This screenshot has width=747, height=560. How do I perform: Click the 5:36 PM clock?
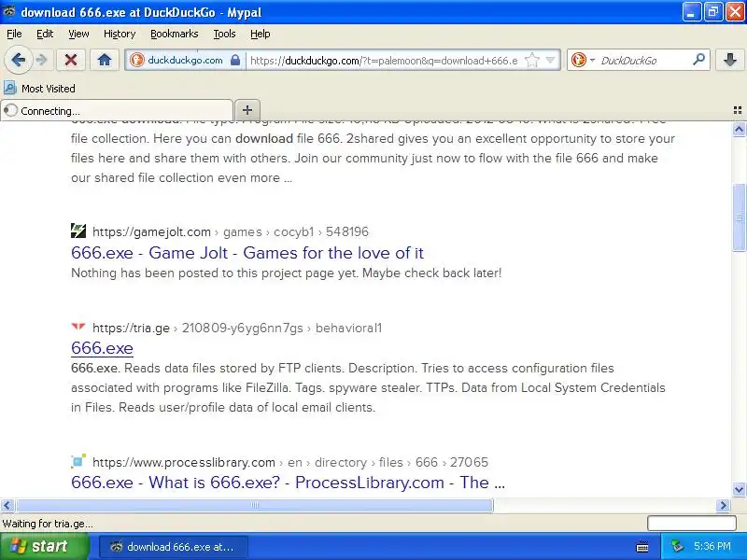coord(712,546)
